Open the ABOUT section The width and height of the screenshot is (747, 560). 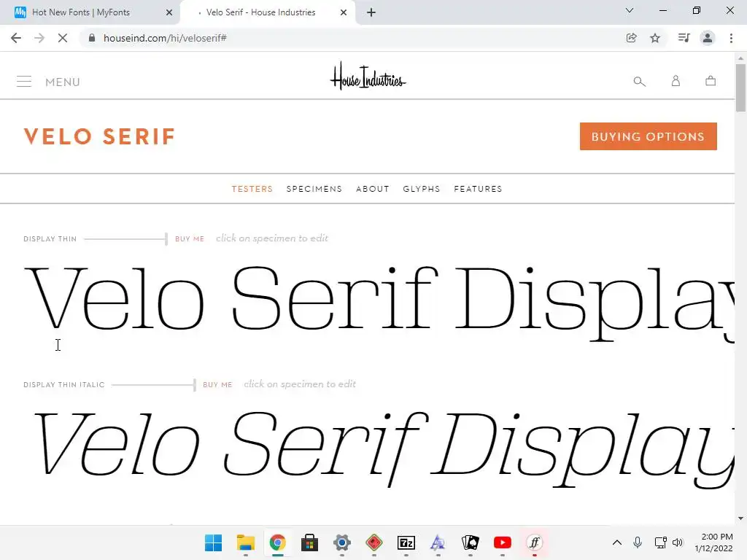click(x=373, y=189)
